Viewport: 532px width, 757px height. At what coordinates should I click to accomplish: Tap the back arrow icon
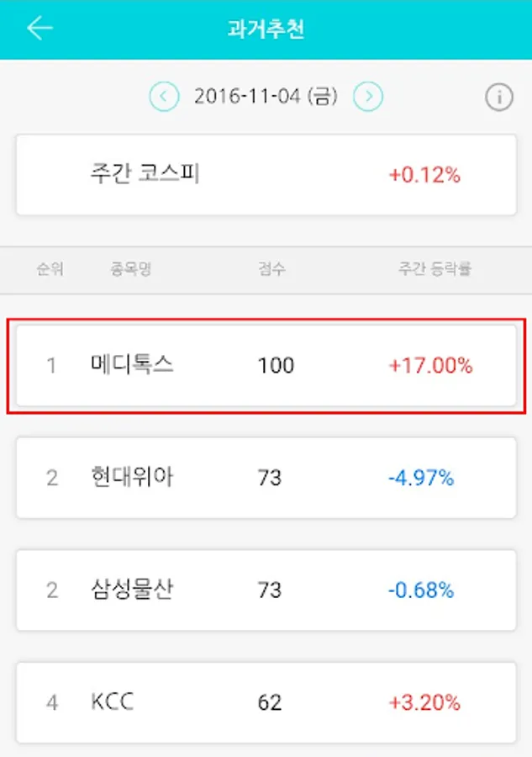point(40,29)
